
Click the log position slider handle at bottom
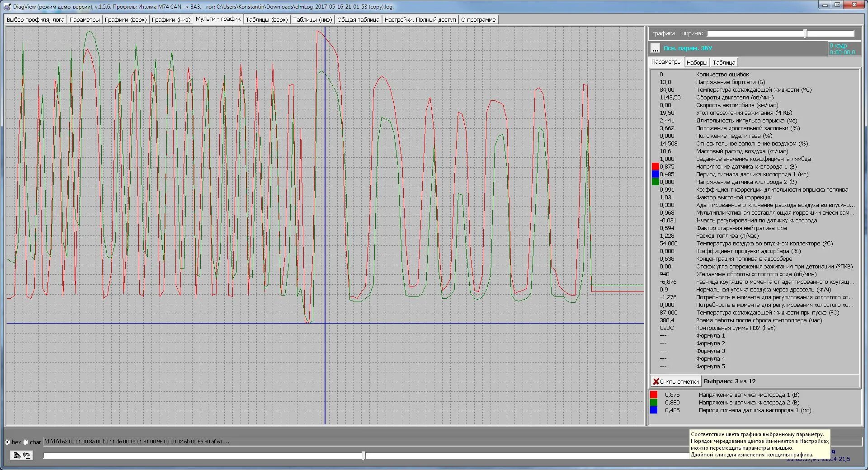tap(363, 456)
